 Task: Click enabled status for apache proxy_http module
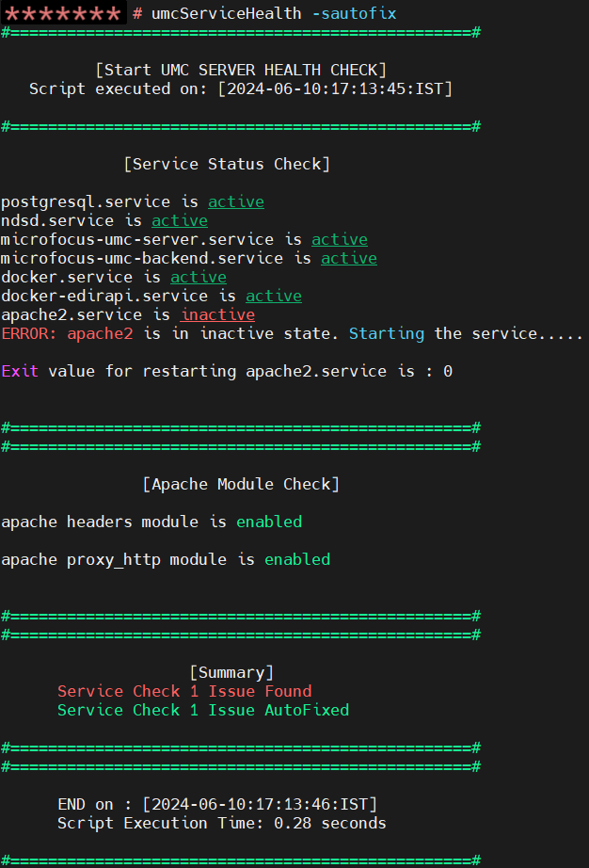[x=297, y=559]
